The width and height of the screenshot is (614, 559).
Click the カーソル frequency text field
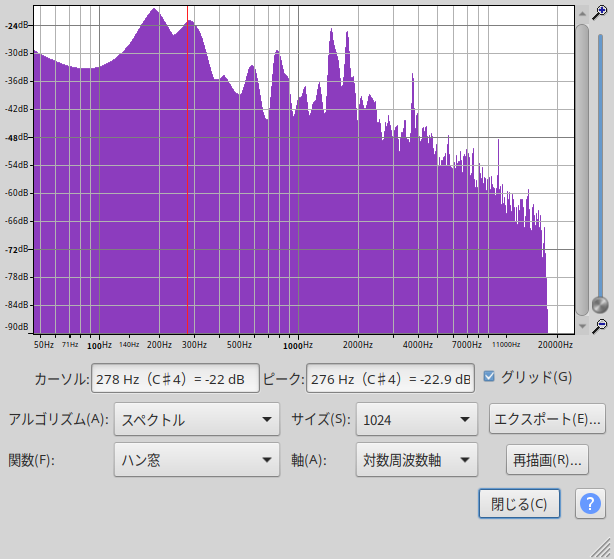[175, 379]
